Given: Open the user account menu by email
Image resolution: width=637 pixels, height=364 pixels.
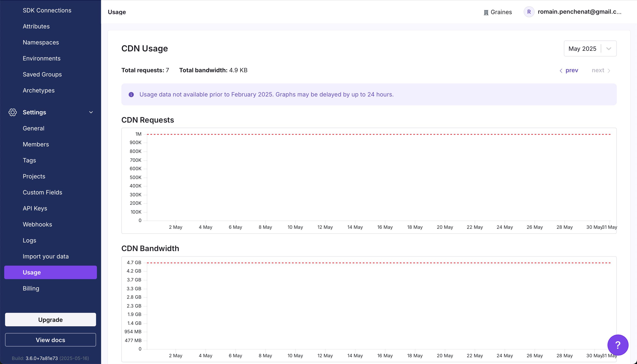Looking at the screenshot, I should click(579, 12).
